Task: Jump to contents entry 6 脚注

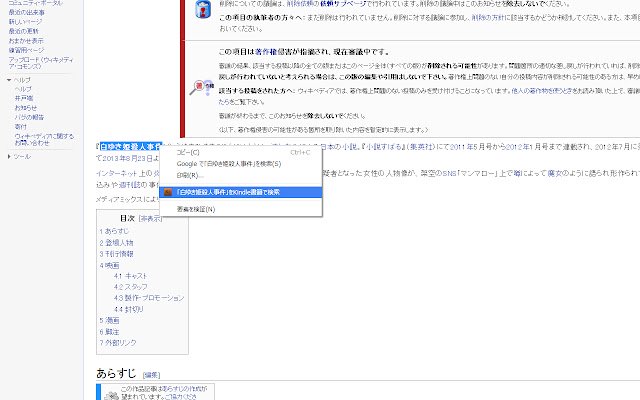Action: 109,332
